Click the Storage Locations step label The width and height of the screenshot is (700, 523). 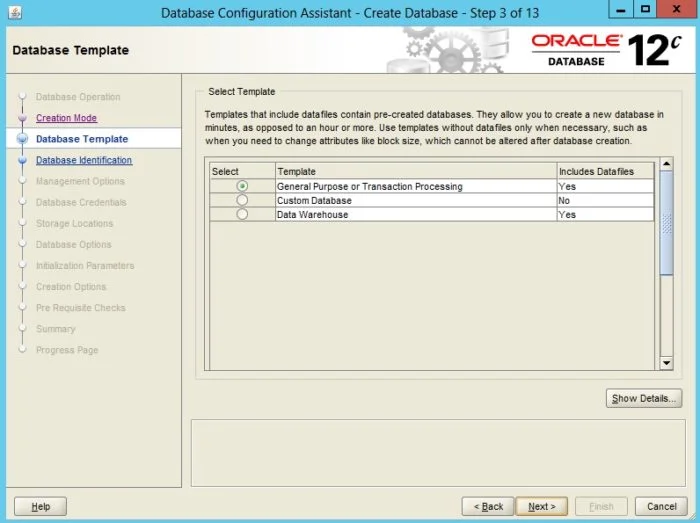pyautogui.click(x=75, y=223)
